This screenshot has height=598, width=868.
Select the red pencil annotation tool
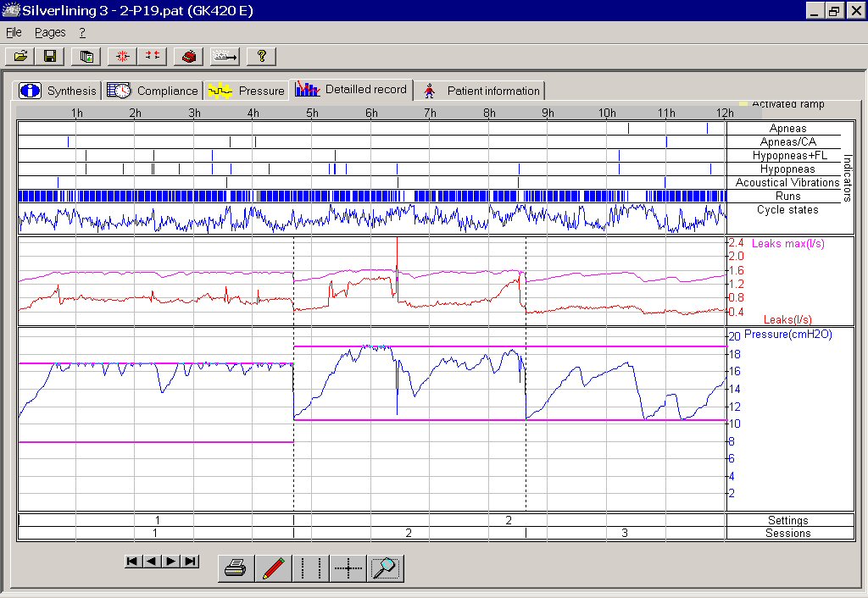click(274, 568)
